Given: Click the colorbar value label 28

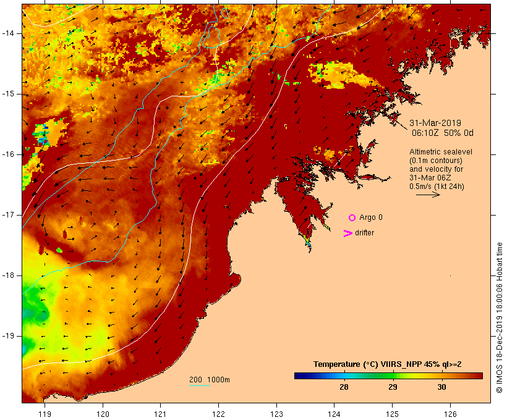Looking at the screenshot, I should pos(344,387).
